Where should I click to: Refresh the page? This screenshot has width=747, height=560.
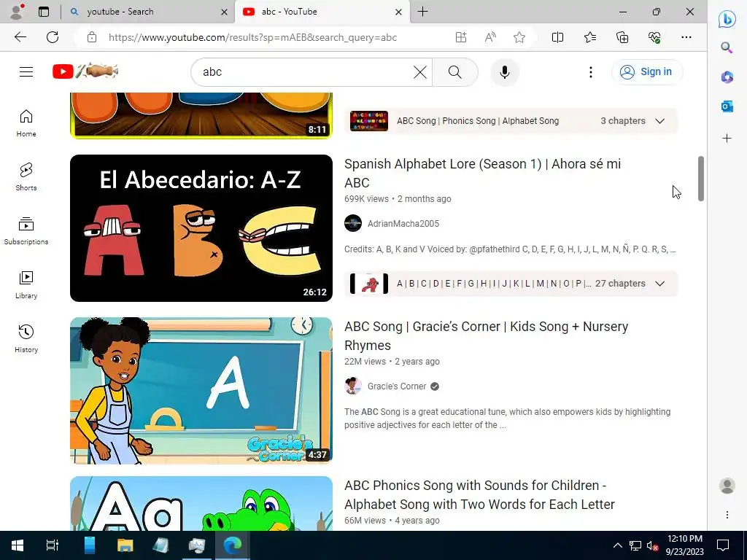[x=53, y=37]
